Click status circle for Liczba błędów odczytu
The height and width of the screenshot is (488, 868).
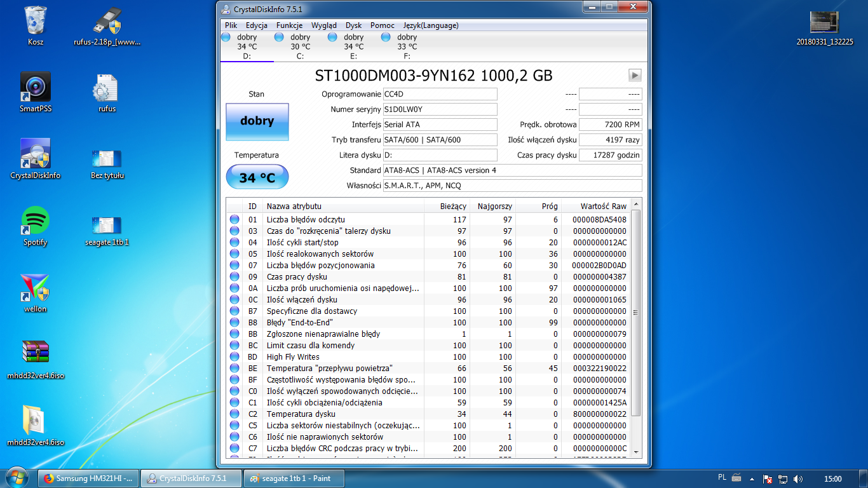234,220
